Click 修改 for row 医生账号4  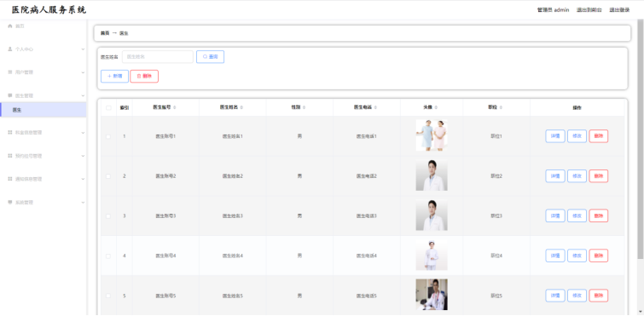[x=577, y=256]
